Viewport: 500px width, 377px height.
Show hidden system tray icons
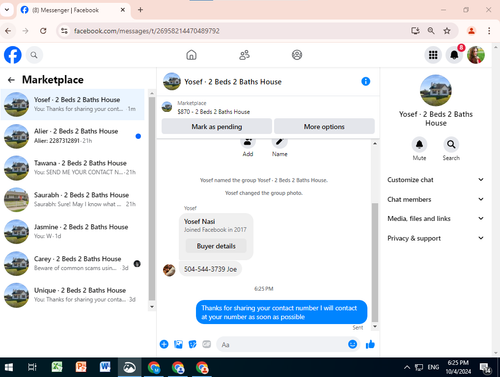click(x=407, y=367)
